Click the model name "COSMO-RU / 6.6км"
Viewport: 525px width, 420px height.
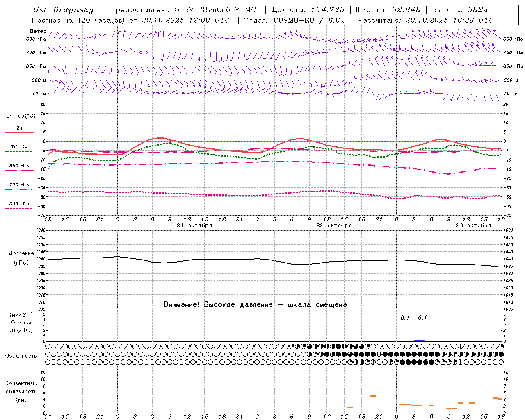coord(311,20)
